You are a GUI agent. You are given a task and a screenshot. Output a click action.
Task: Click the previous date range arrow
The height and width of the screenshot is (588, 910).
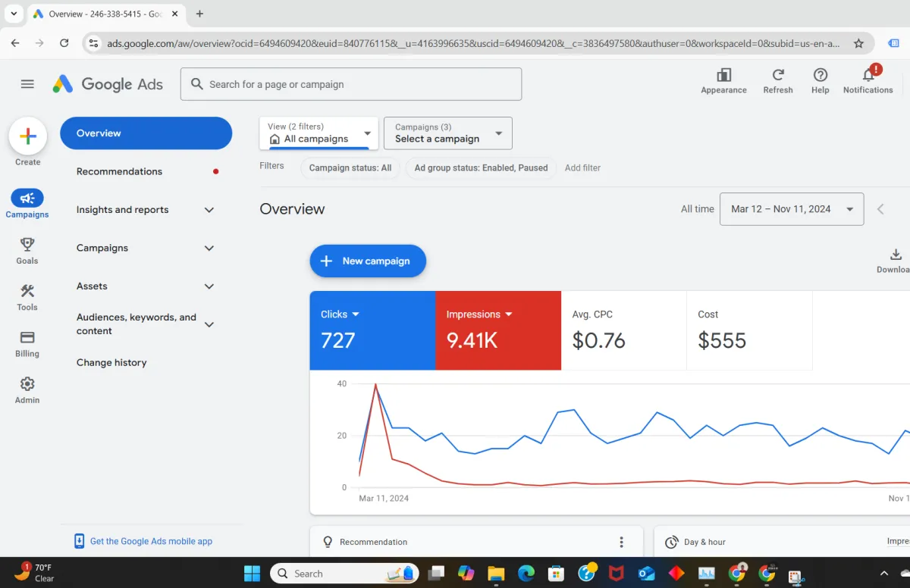point(880,209)
